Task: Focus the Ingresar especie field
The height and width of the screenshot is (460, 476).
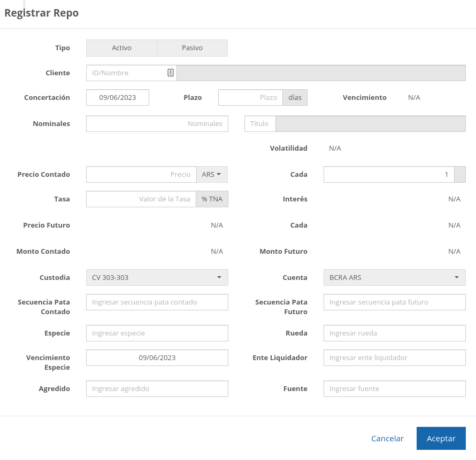Action: [157, 333]
